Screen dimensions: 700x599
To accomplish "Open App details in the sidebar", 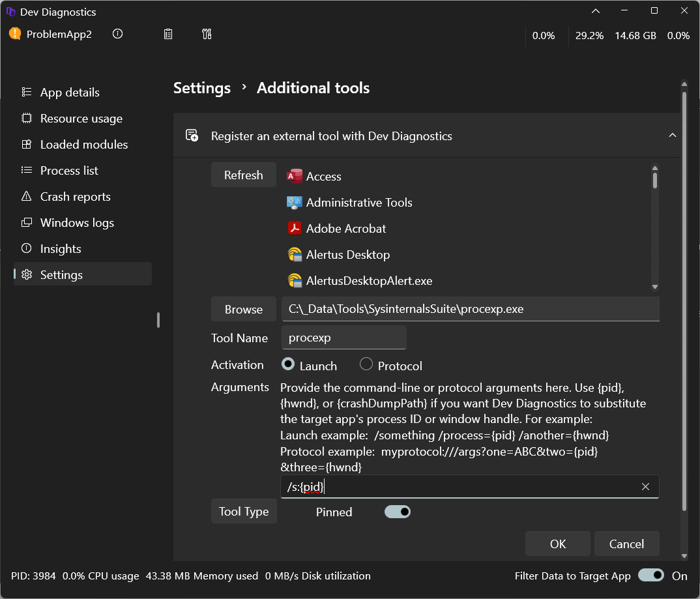I will click(x=83, y=92).
